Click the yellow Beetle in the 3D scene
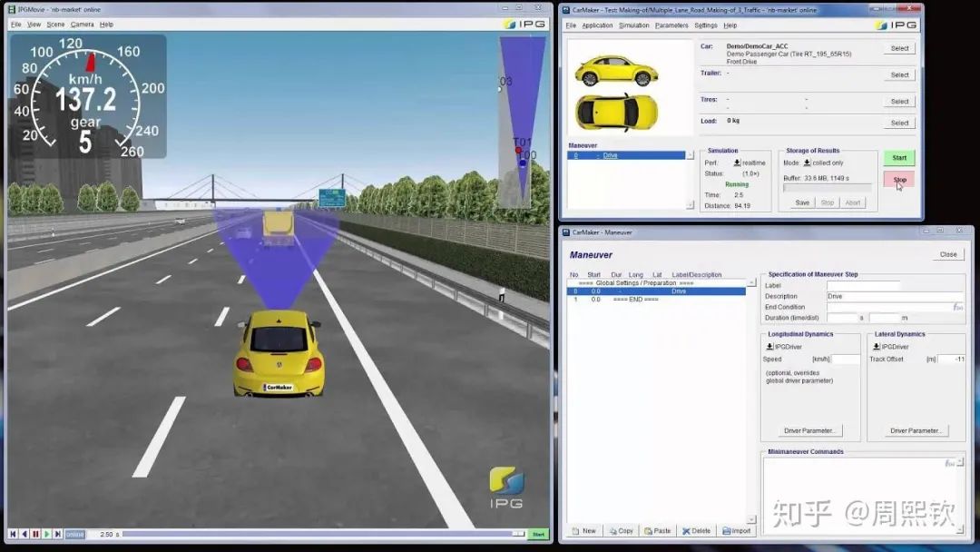The image size is (980, 552). click(279, 354)
